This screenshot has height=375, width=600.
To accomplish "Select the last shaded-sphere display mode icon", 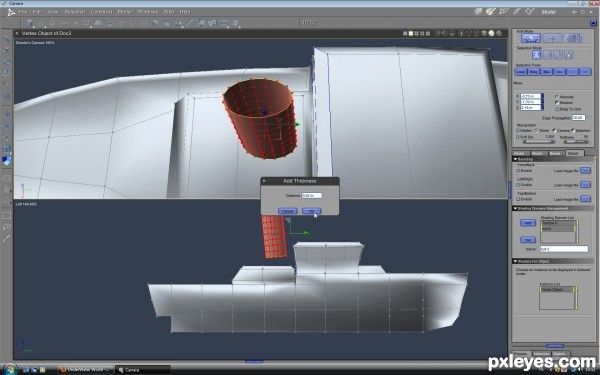I will (x=499, y=34).
